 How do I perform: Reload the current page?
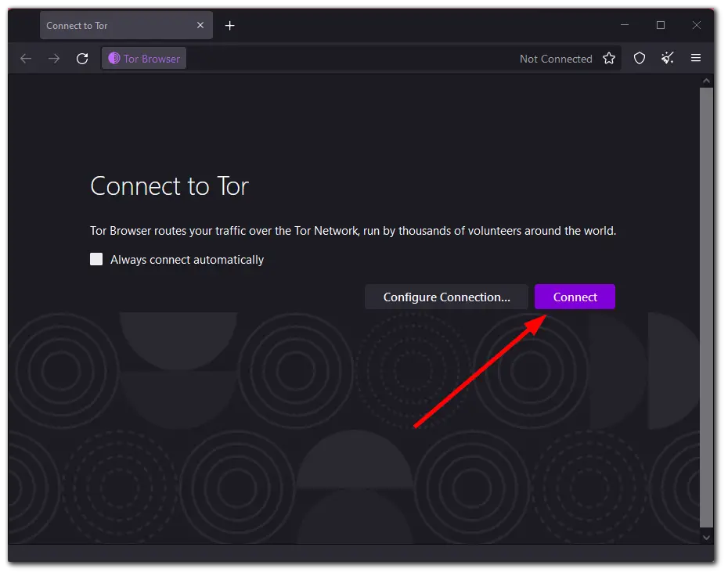coord(82,58)
